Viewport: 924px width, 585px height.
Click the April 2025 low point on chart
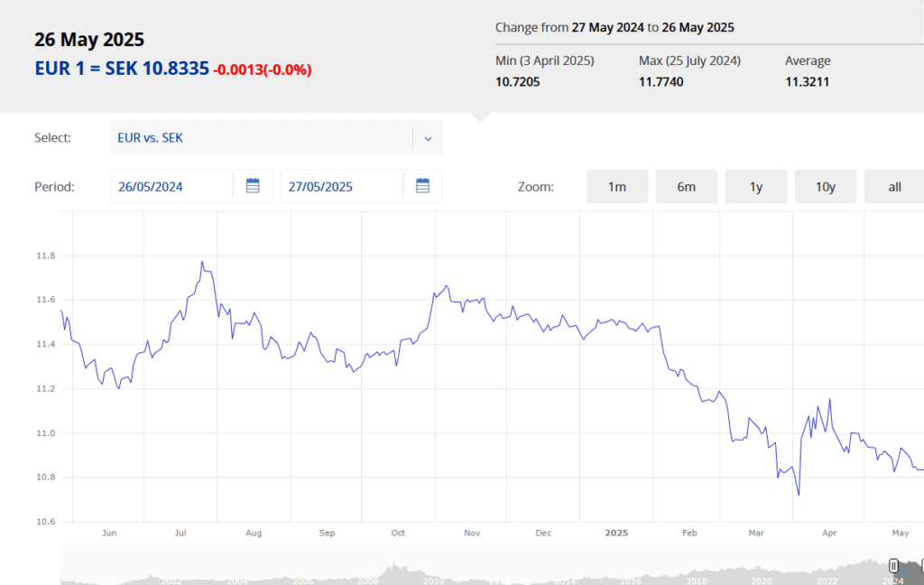point(799,495)
